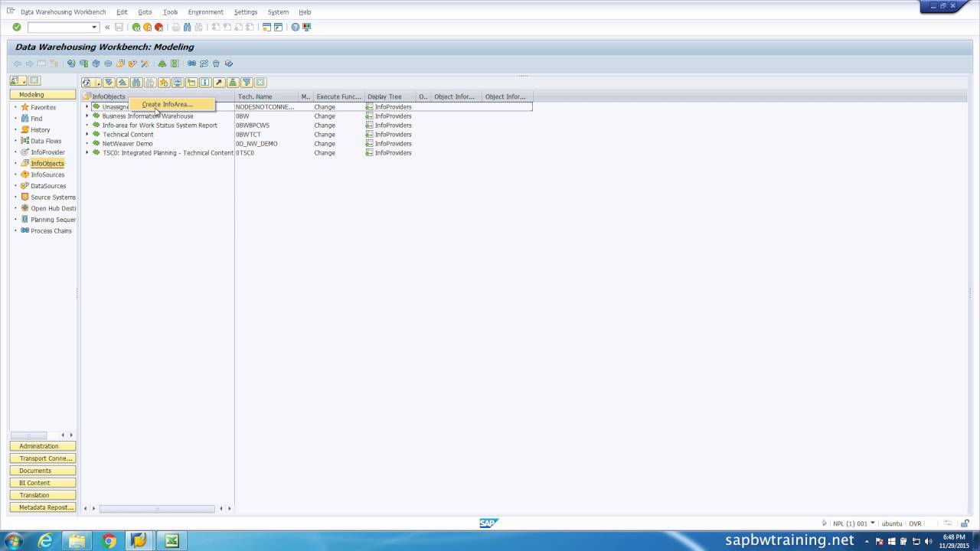
Task: Click the Transport Connection button
Action: pyautogui.click(x=43, y=458)
